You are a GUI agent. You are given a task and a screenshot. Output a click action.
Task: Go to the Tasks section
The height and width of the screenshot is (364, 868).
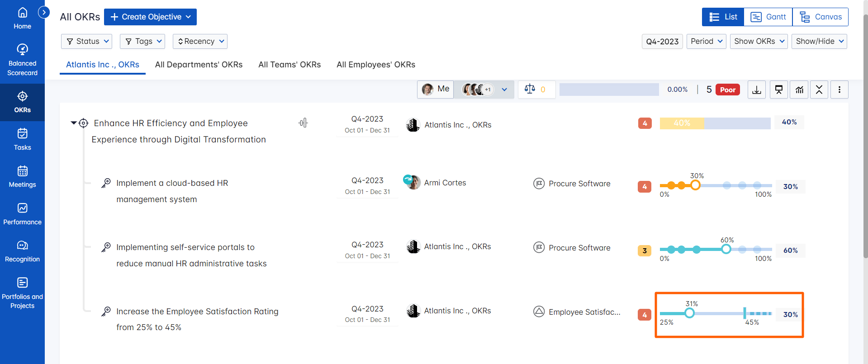point(22,139)
